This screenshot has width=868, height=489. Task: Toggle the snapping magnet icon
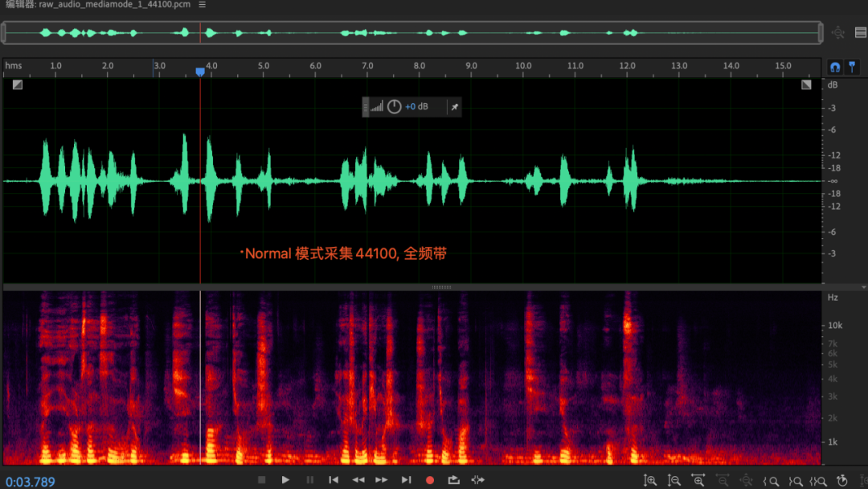835,66
